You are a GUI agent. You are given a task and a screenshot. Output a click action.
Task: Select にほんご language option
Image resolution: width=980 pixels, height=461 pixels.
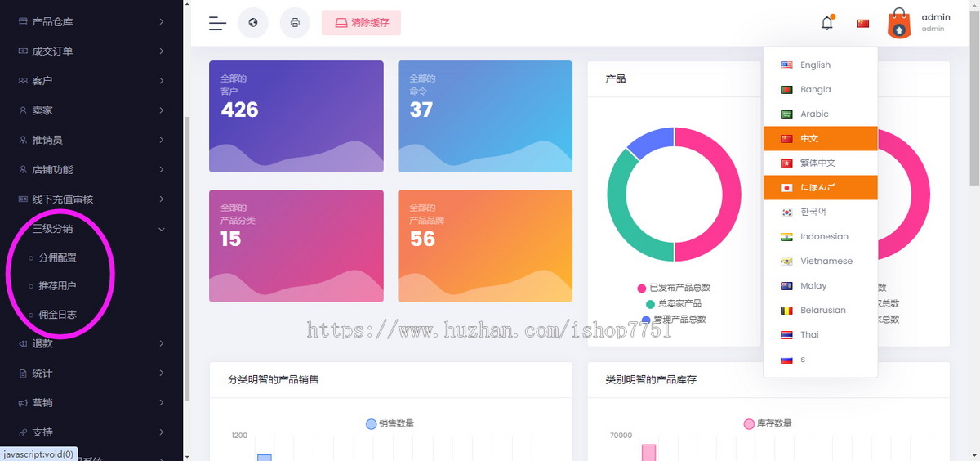point(820,188)
